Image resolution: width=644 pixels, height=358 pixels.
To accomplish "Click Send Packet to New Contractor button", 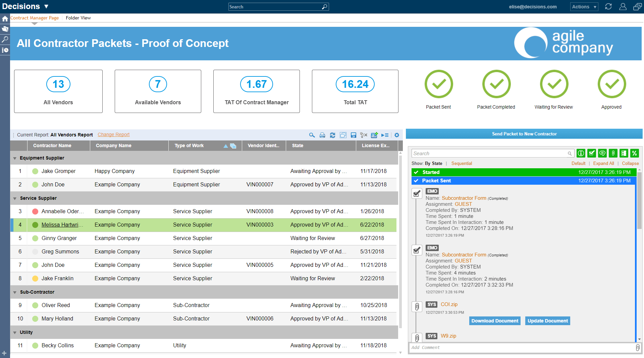I will pyautogui.click(x=524, y=134).
